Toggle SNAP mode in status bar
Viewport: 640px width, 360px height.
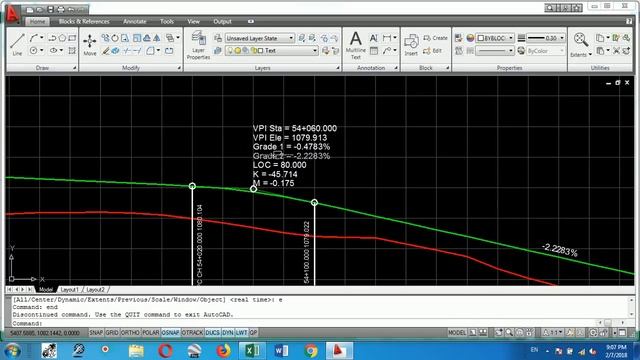[x=96, y=333]
